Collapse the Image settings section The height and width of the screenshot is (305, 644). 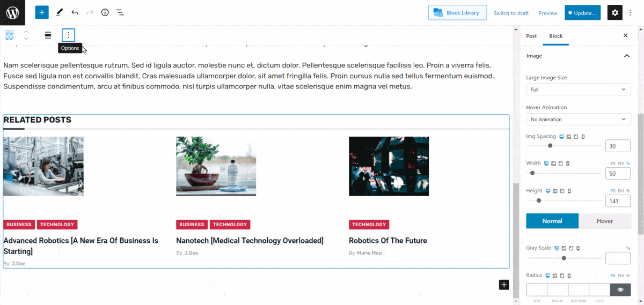pyautogui.click(x=626, y=56)
